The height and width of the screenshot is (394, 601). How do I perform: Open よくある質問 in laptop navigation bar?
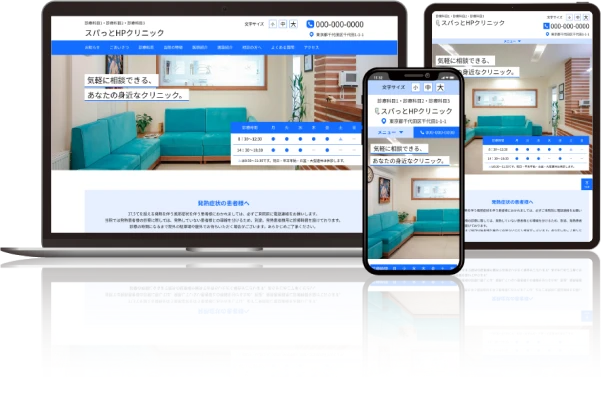pos(282,48)
